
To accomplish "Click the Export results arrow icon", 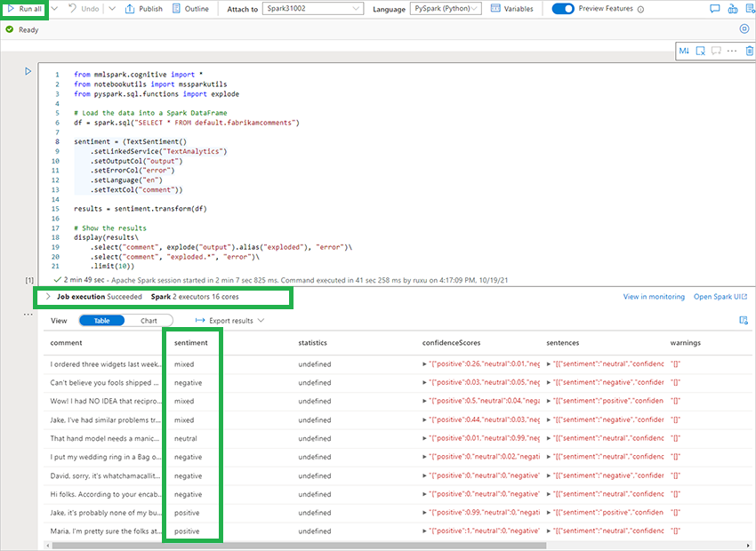I will click(200, 321).
